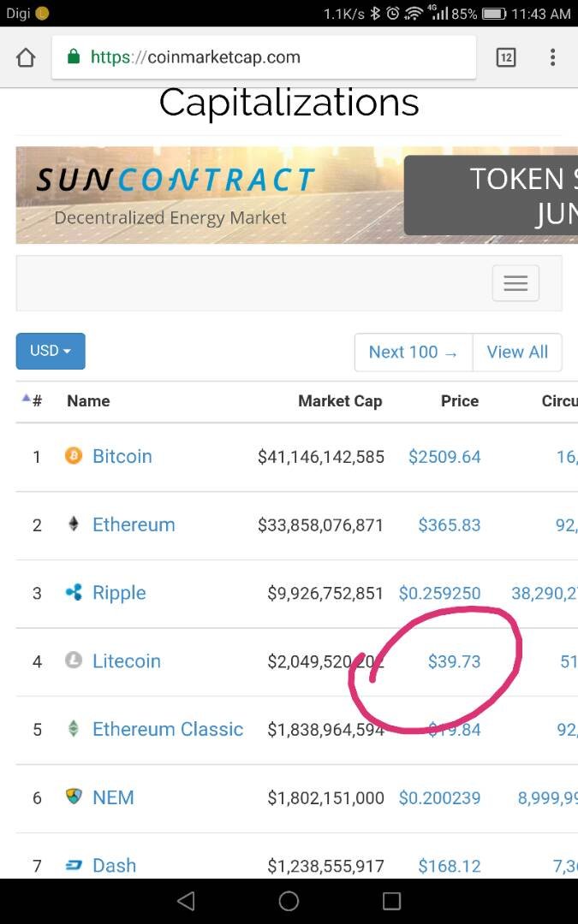Open the Litecoin $39.73 price link
Screen dimensions: 578x924
(x=454, y=661)
